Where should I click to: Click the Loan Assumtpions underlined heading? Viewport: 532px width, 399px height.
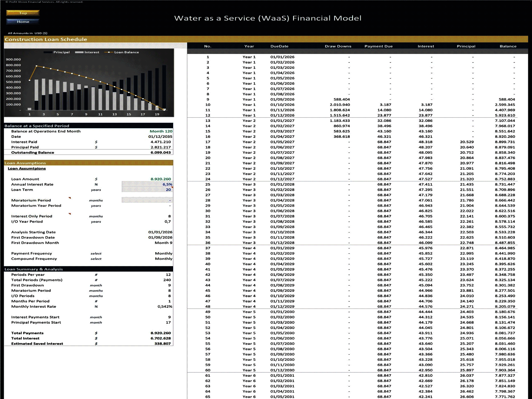[27, 168]
